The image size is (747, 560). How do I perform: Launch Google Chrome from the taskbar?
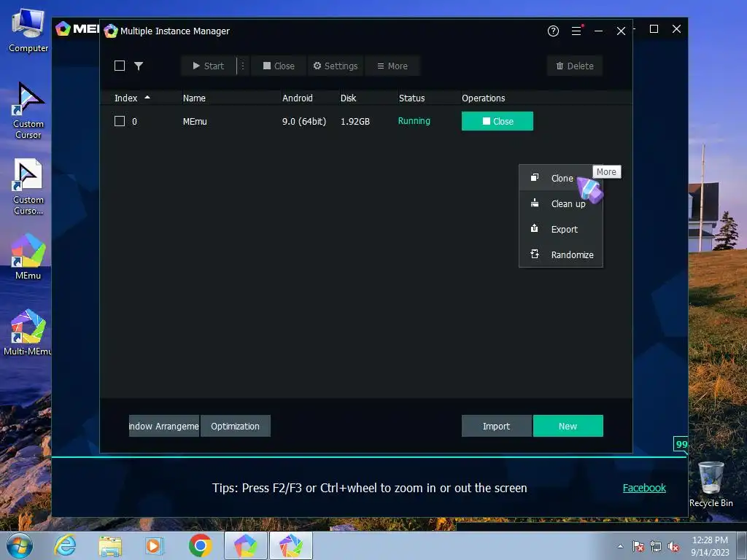pos(200,545)
